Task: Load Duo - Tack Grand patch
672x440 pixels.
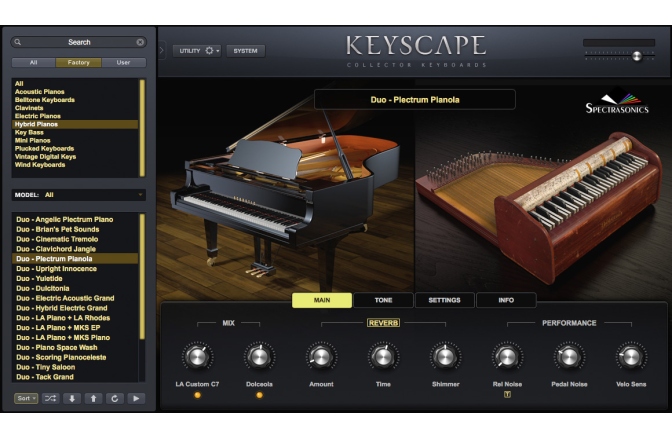Action: [75, 377]
